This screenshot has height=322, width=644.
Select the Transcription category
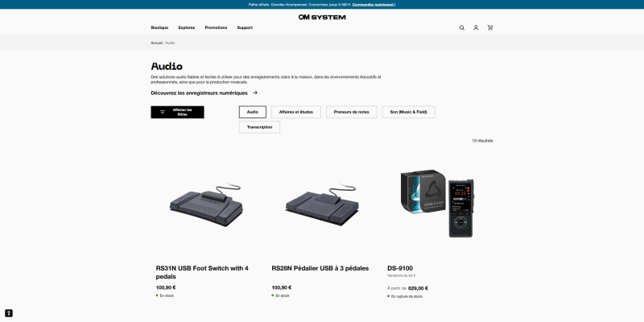[x=259, y=127]
